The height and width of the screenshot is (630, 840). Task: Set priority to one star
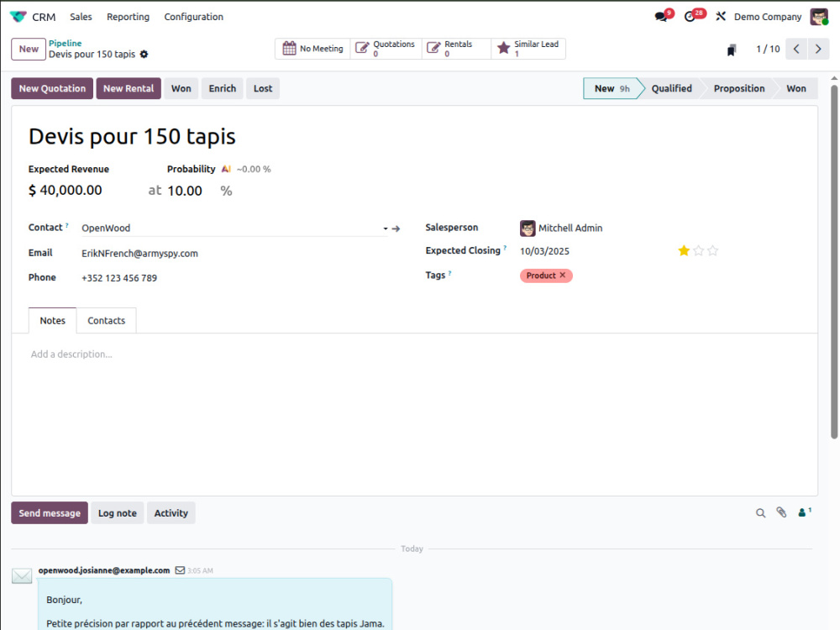point(684,250)
